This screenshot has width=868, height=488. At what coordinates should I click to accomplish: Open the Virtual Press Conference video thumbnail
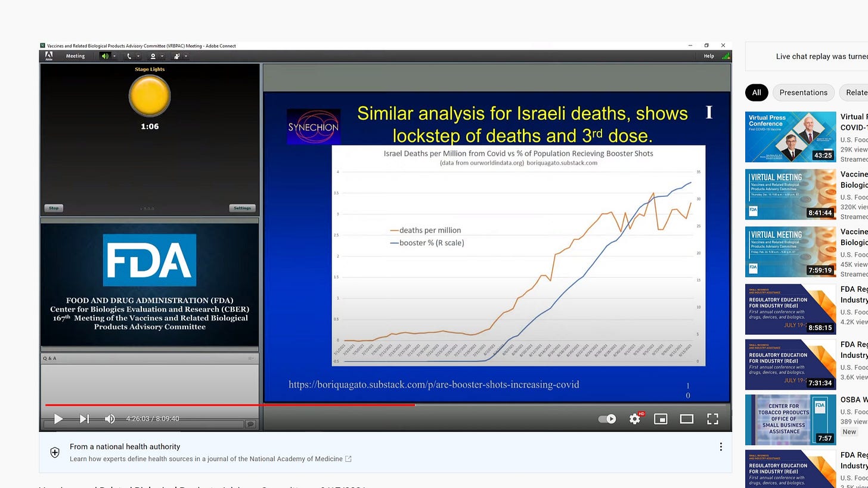(x=790, y=137)
